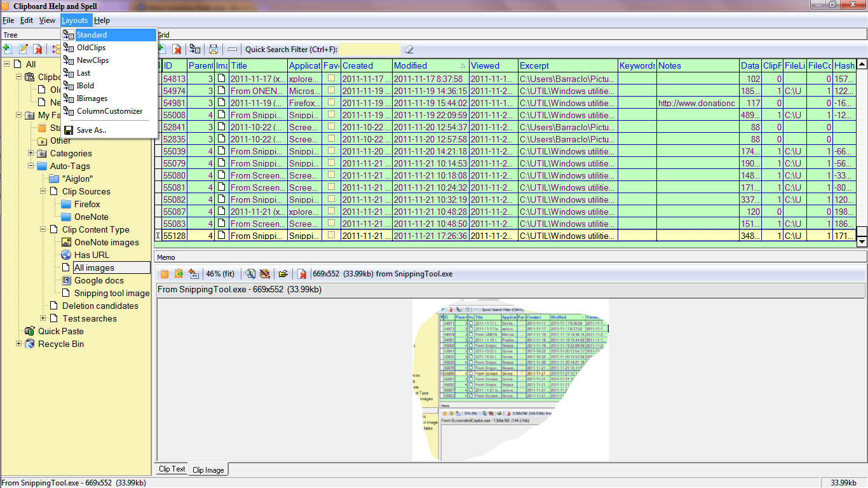The image size is (868, 488).
Task: Click the 46% (fit) zoom button
Action: coord(220,274)
